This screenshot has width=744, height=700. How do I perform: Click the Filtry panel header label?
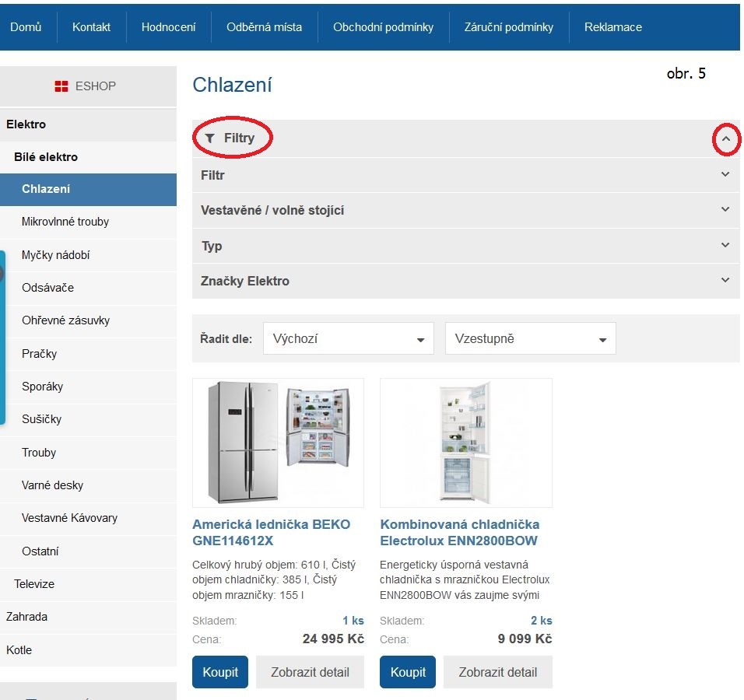point(239,138)
